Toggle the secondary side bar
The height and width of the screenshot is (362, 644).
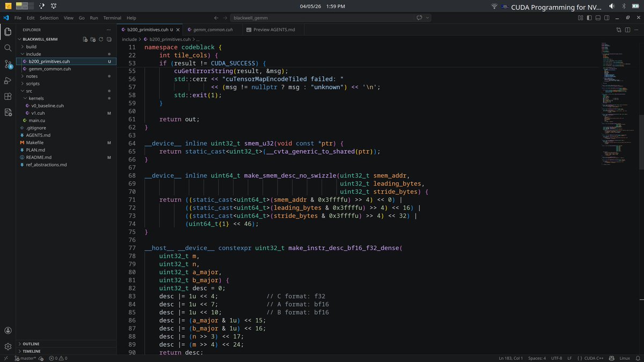click(x=606, y=18)
